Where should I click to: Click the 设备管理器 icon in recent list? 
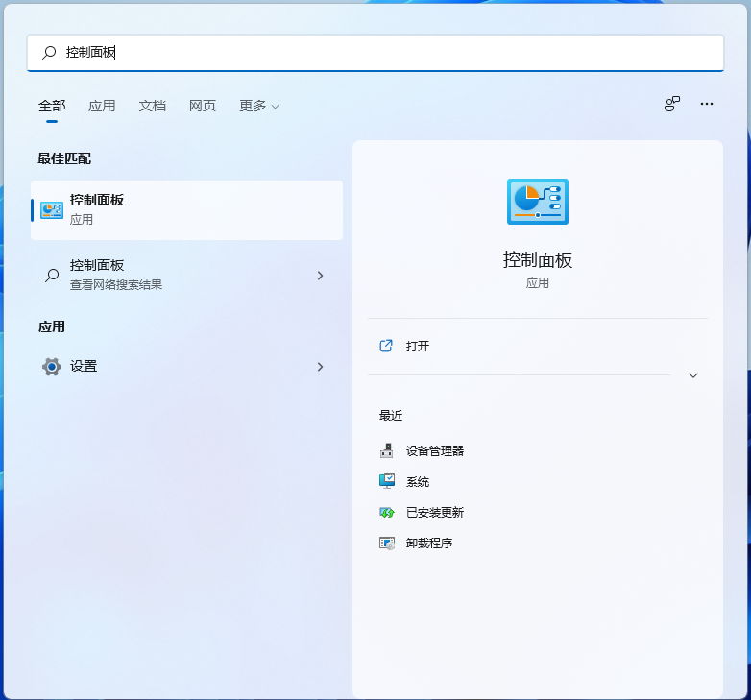(x=387, y=450)
